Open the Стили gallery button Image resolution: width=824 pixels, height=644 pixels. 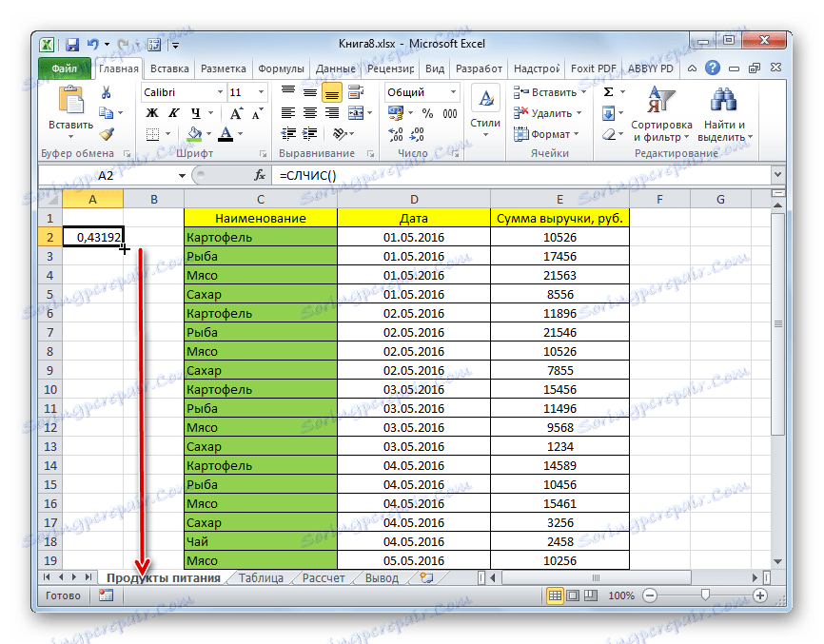[x=485, y=105]
